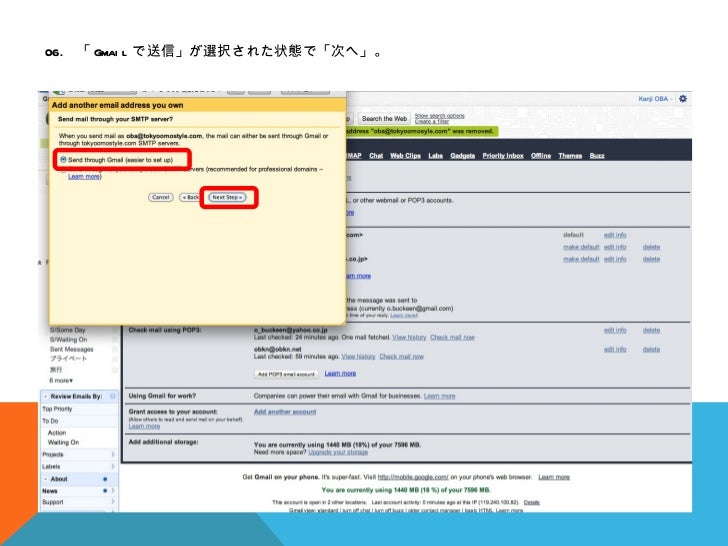Click edit info for obkn@obkn.net POP3 account
The width and height of the screenshot is (728, 546).
(x=615, y=349)
